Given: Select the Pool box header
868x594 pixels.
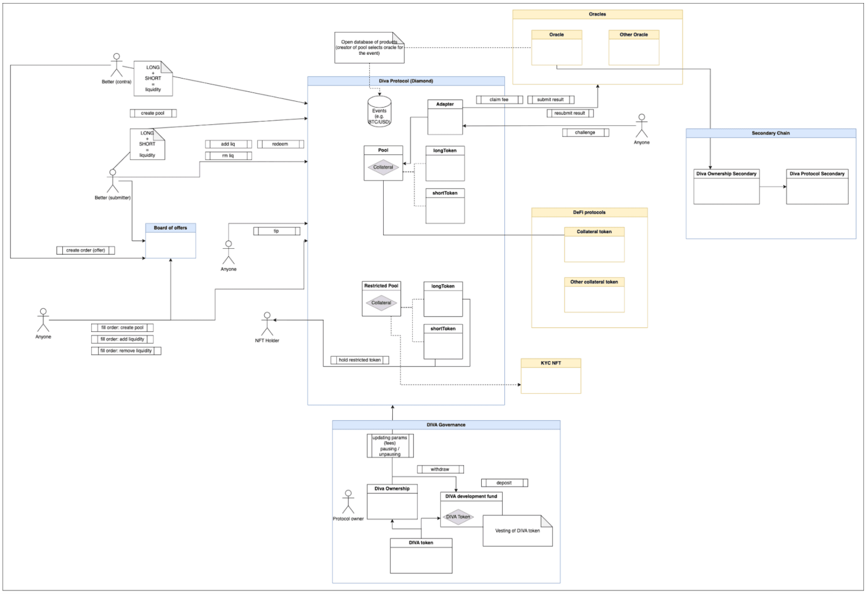Looking at the screenshot, I should coord(383,150).
